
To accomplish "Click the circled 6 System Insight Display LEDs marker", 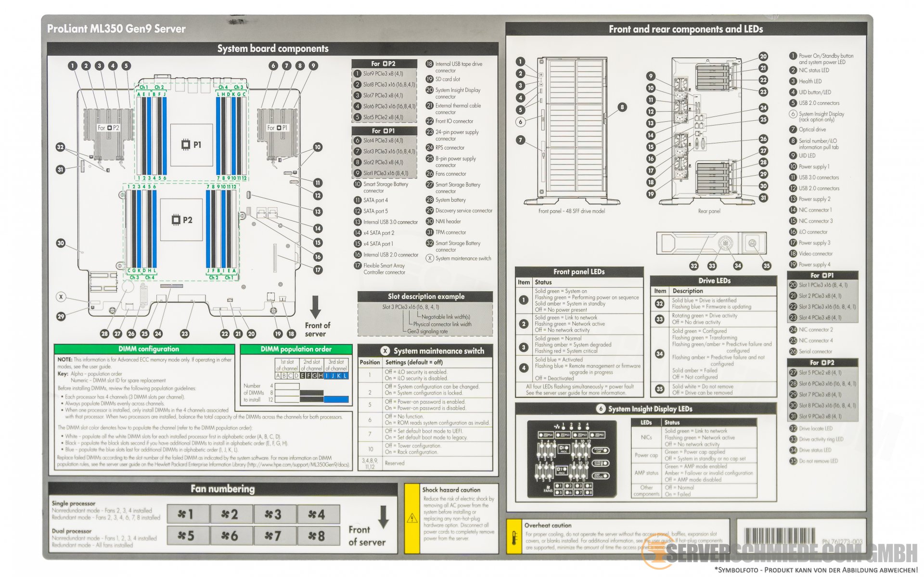I will tap(600, 409).
